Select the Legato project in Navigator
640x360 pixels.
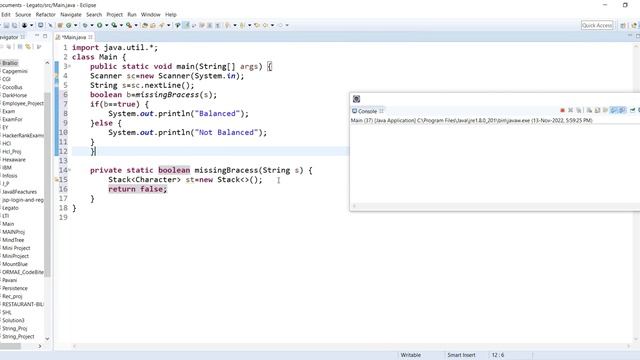tap(10, 208)
